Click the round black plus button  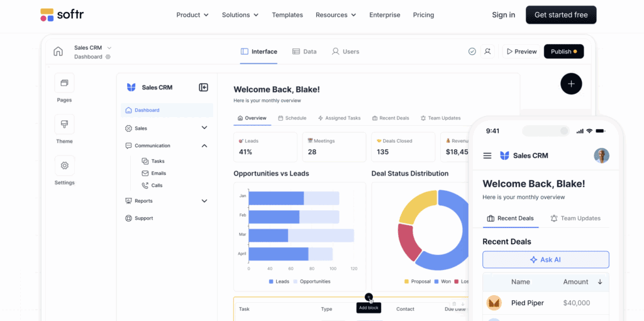coord(571,84)
